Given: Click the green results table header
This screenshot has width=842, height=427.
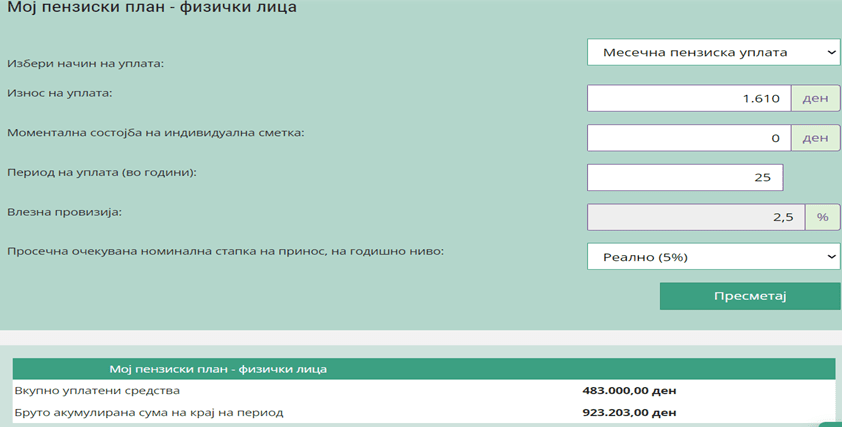Looking at the screenshot, I should (423, 369).
